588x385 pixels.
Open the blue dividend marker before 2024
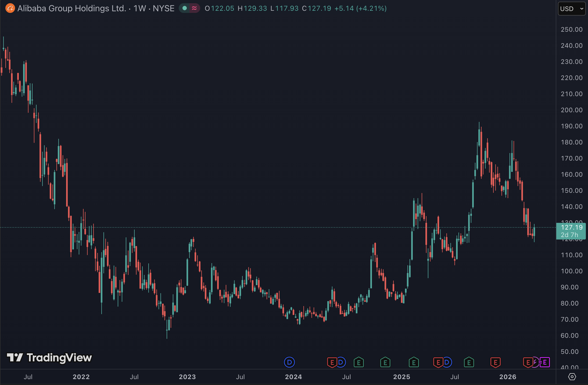[289, 362]
